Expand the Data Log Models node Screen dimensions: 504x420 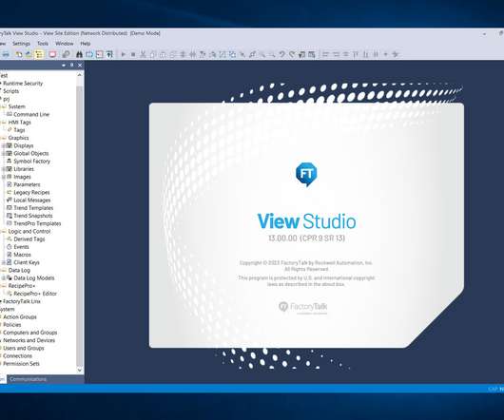coord(3,278)
